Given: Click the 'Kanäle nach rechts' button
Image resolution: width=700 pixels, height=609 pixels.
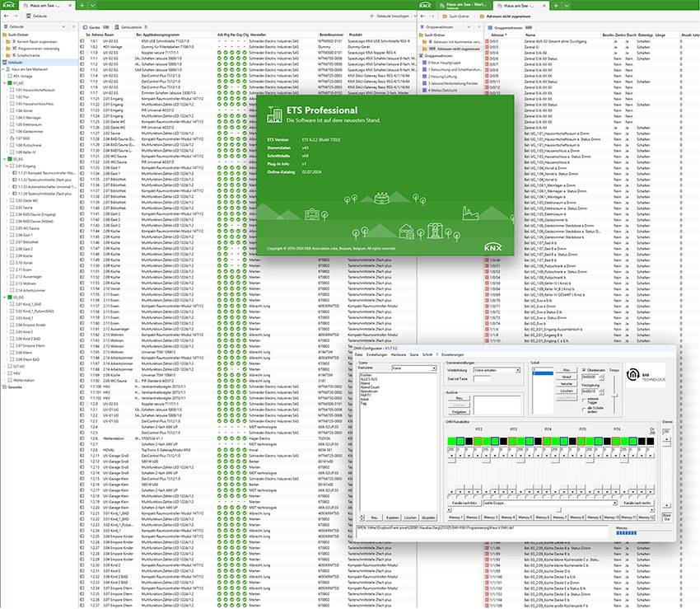Looking at the screenshot, I should [637, 504].
